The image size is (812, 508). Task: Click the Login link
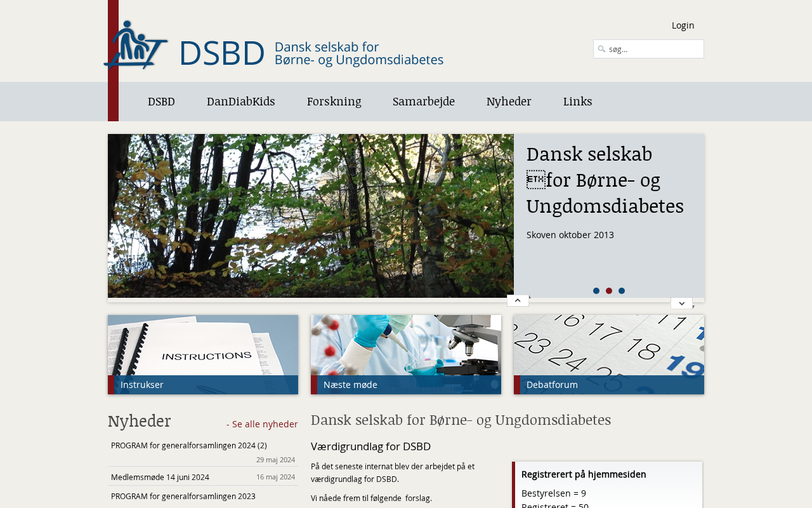[683, 25]
